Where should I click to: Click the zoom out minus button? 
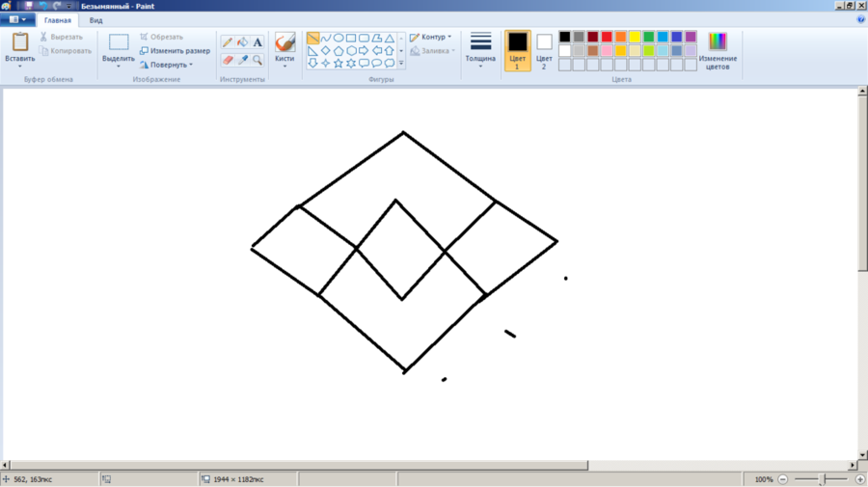point(783,480)
